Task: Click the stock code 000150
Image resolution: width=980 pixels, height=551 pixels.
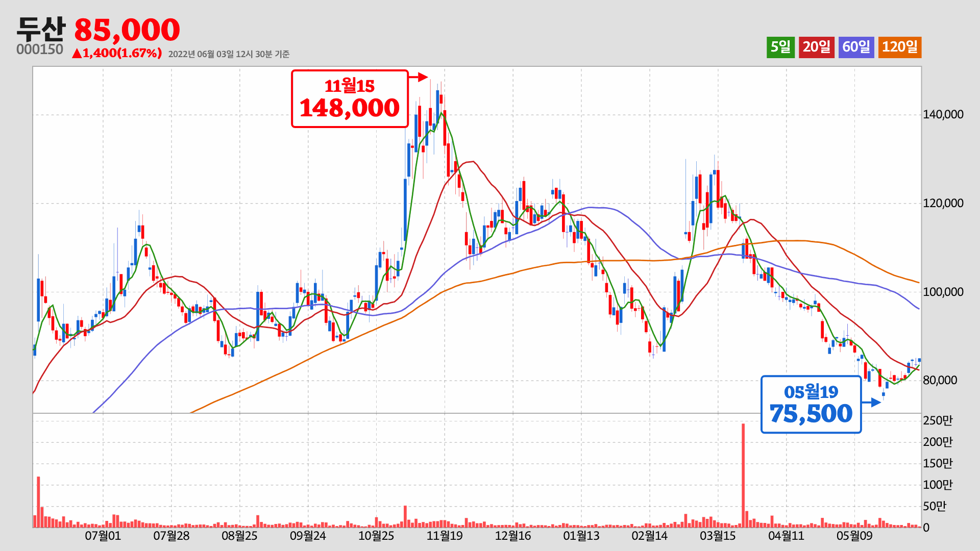Action: click(40, 49)
